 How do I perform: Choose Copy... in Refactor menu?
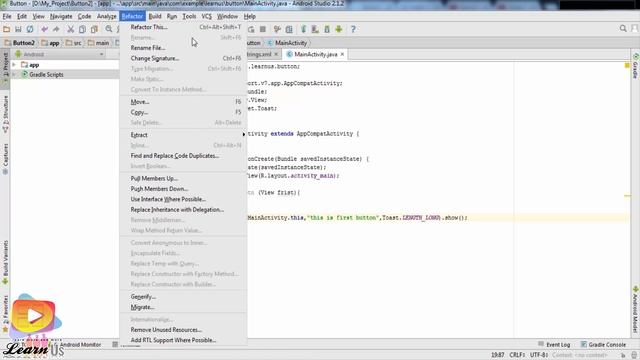coord(184,112)
